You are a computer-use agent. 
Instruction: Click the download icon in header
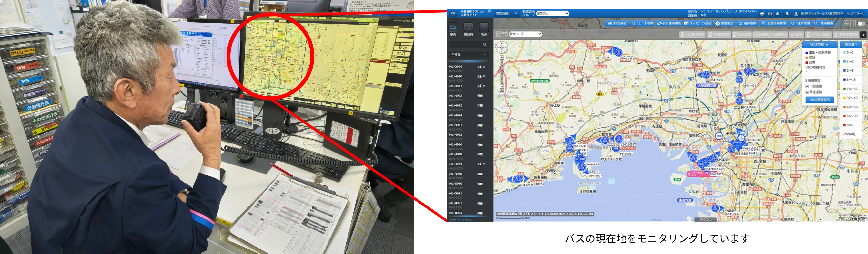(x=770, y=14)
